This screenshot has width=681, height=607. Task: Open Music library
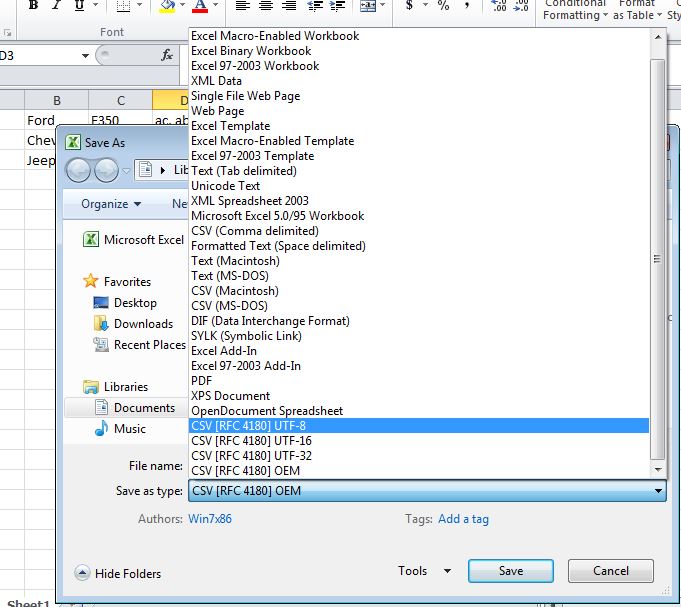point(120,429)
